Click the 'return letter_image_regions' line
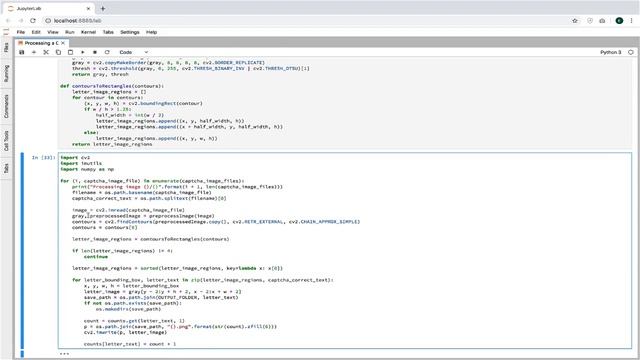 pos(112,144)
